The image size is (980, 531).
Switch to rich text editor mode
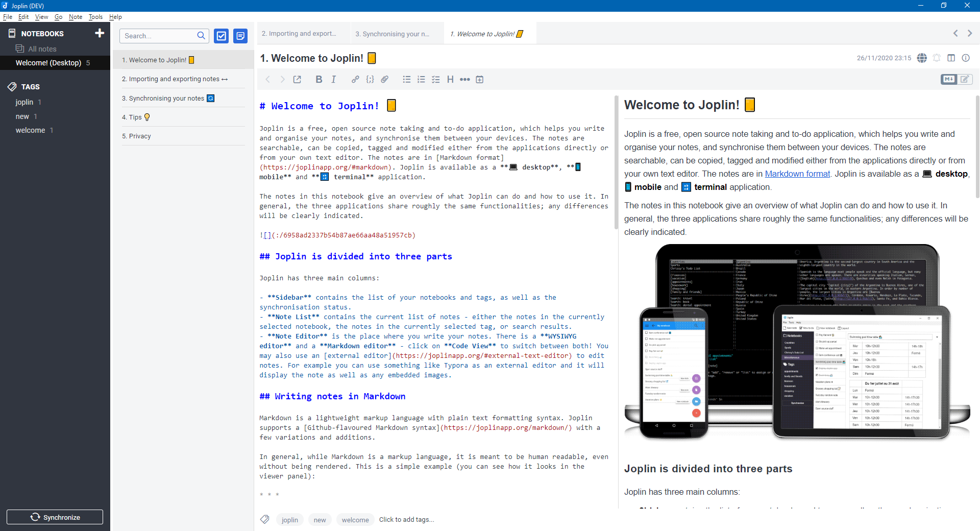coord(965,79)
